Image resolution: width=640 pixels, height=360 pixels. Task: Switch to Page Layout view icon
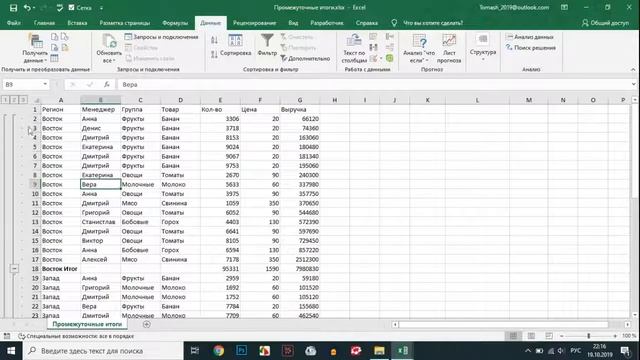531,336
